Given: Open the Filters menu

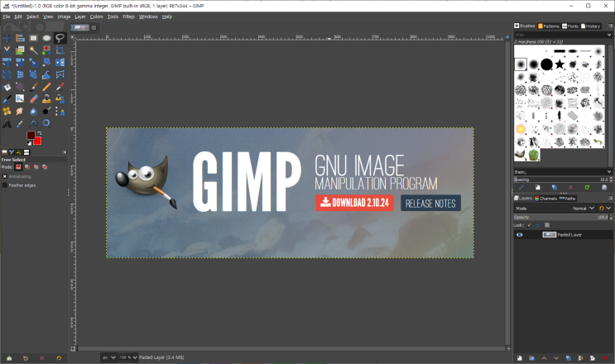Looking at the screenshot, I should (128, 17).
